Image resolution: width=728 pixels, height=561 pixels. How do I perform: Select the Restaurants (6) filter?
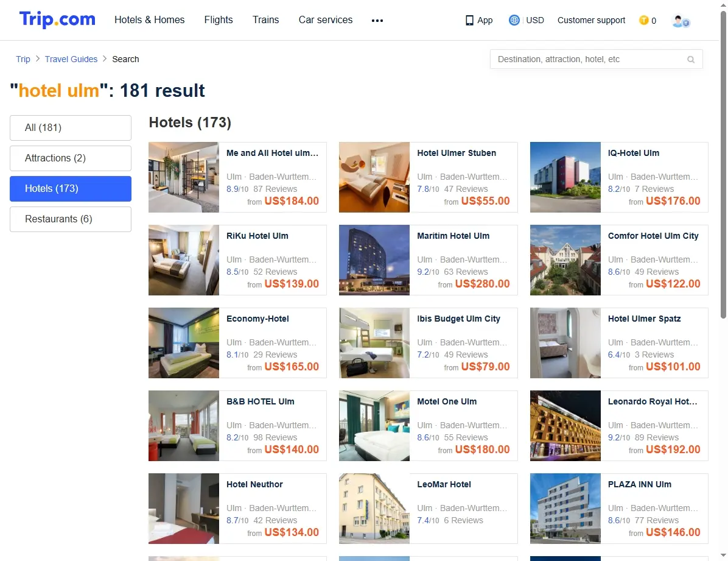coord(71,219)
